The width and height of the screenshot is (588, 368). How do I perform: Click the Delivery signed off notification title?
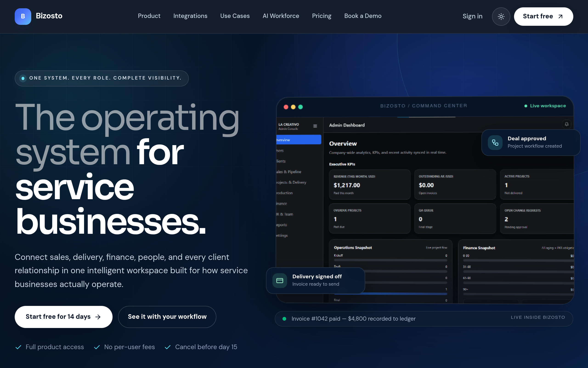tap(317, 276)
